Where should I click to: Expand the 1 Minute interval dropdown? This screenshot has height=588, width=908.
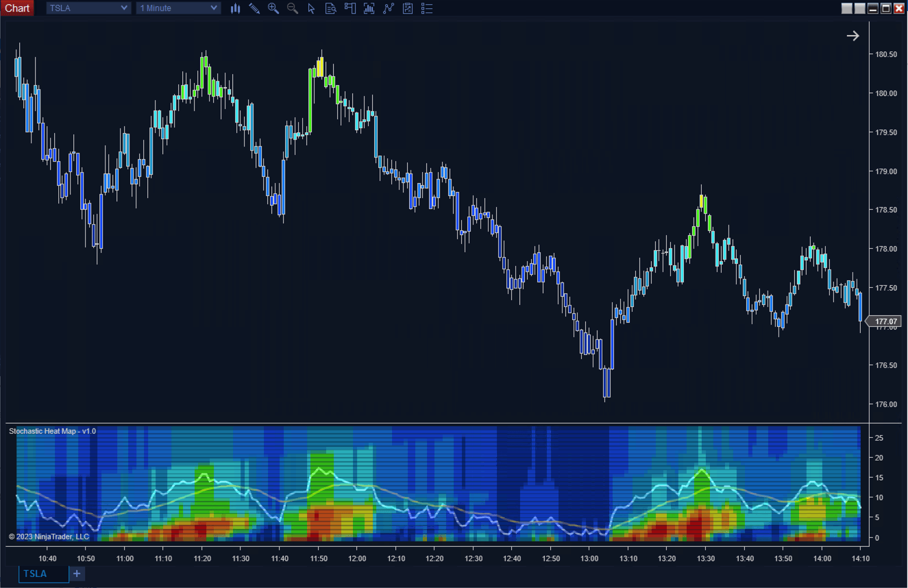178,8
